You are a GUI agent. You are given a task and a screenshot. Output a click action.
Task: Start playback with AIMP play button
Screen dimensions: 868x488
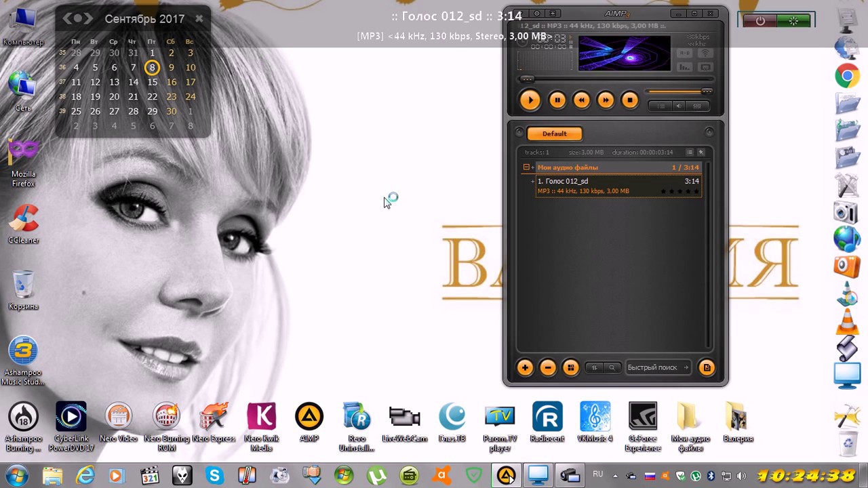coord(530,100)
